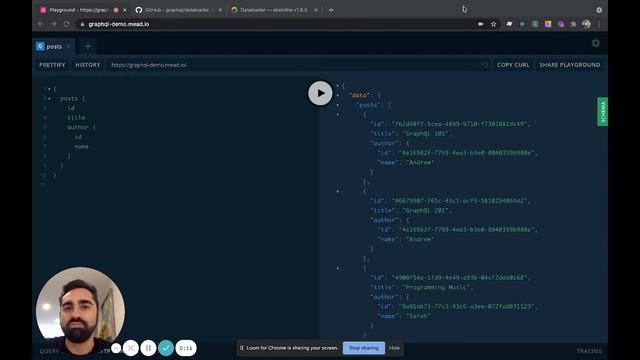
Task: Open the browser window settings gear
Action: pyautogui.click(x=599, y=10)
